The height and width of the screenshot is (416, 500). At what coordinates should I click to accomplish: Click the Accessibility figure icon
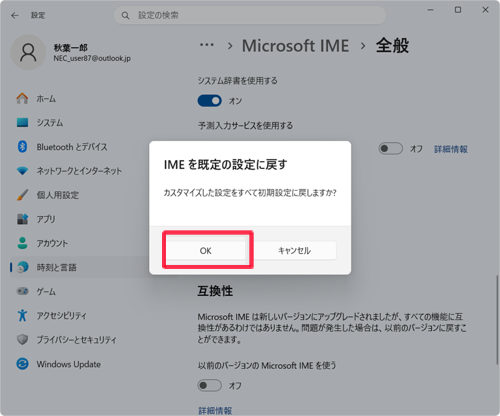(x=22, y=315)
